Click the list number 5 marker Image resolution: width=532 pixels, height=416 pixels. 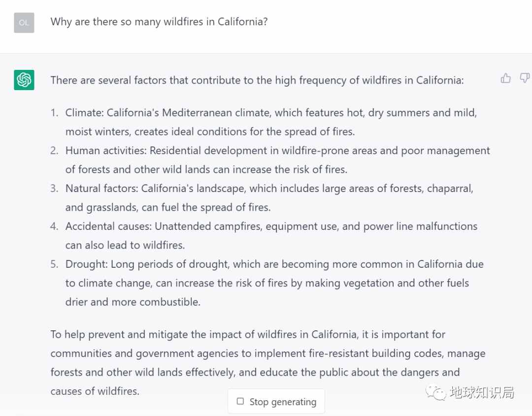[x=54, y=264]
